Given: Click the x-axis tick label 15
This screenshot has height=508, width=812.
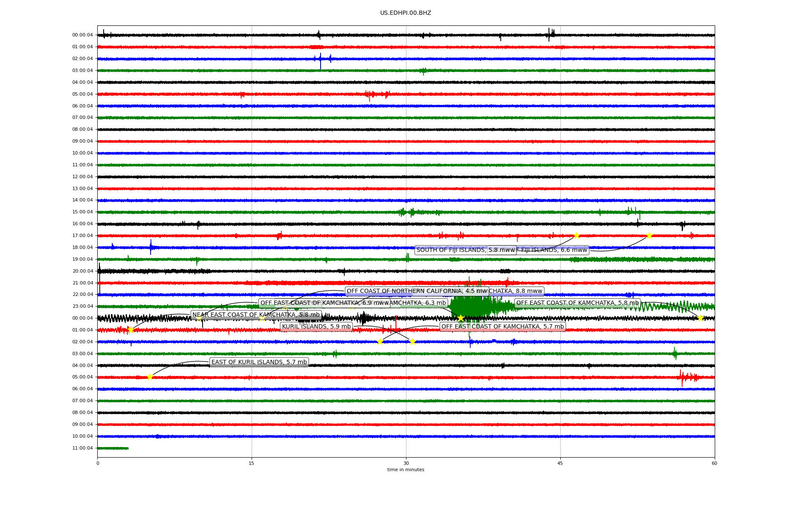Looking at the screenshot, I should (252, 464).
